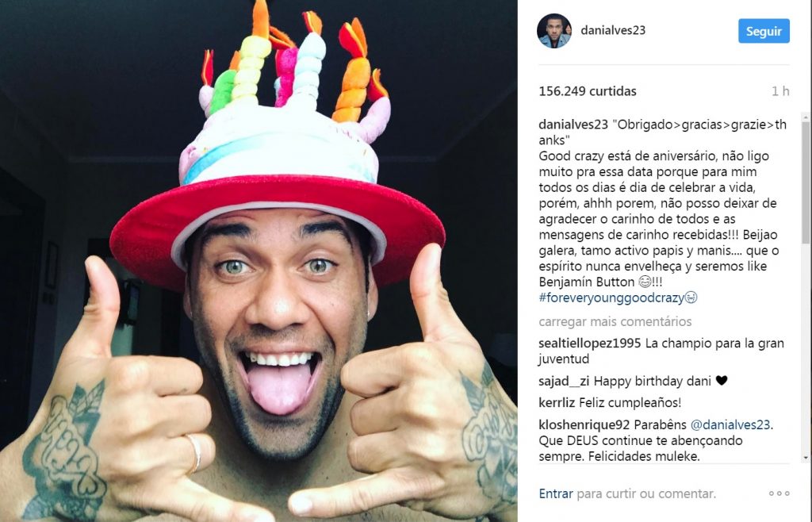Expand carregar mais comentários
The image size is (812, 522).
tap(615, 321)
